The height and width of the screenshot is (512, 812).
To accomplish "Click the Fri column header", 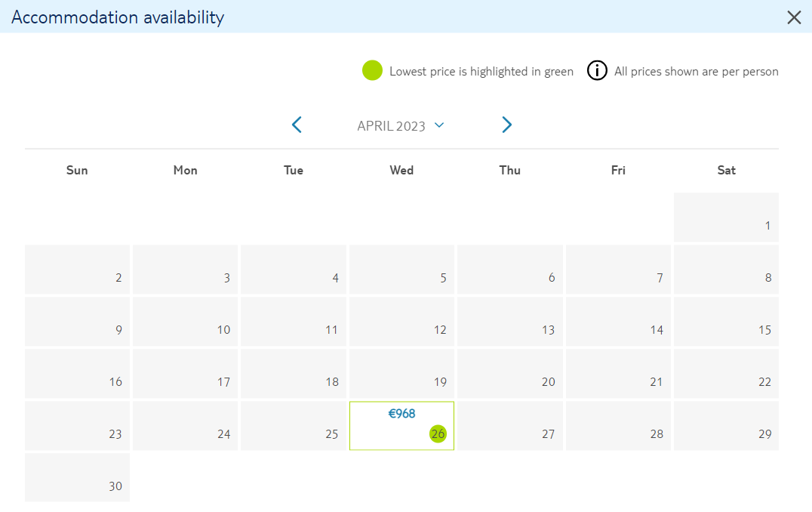I will click(618, 170).
